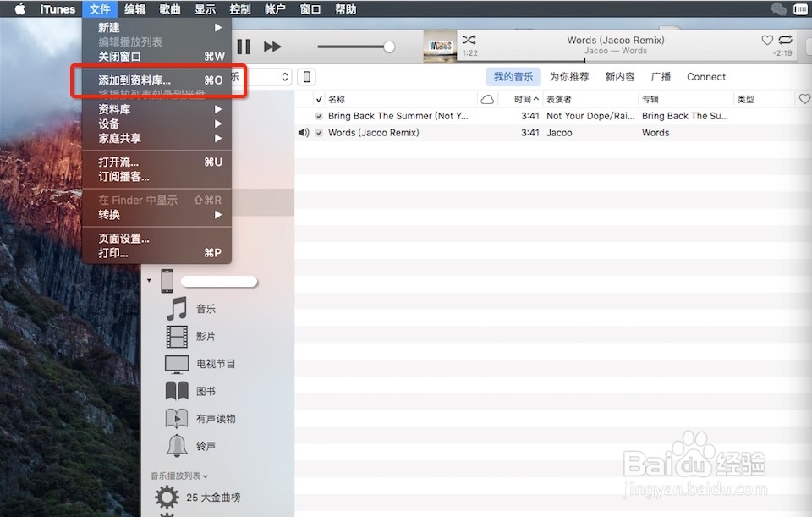Open device 图书 section

[206, 391]
